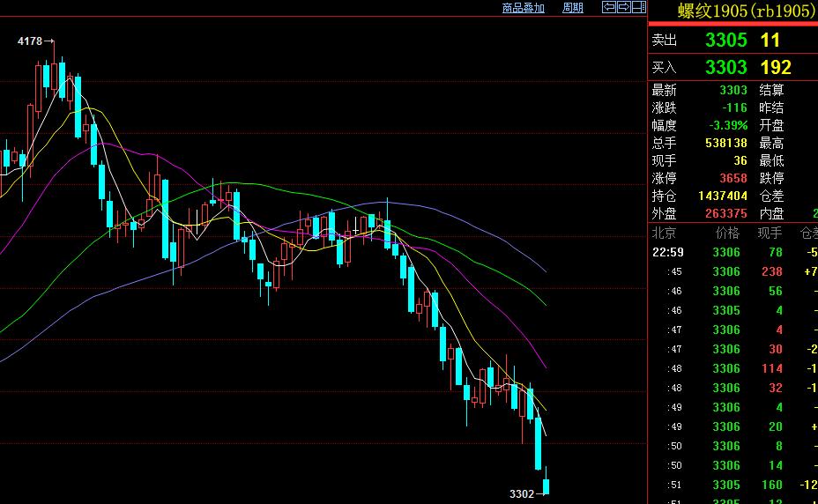Click the buy volume 192
The width and height of the screenshot is (818, 504).
[x=776, y=67]
